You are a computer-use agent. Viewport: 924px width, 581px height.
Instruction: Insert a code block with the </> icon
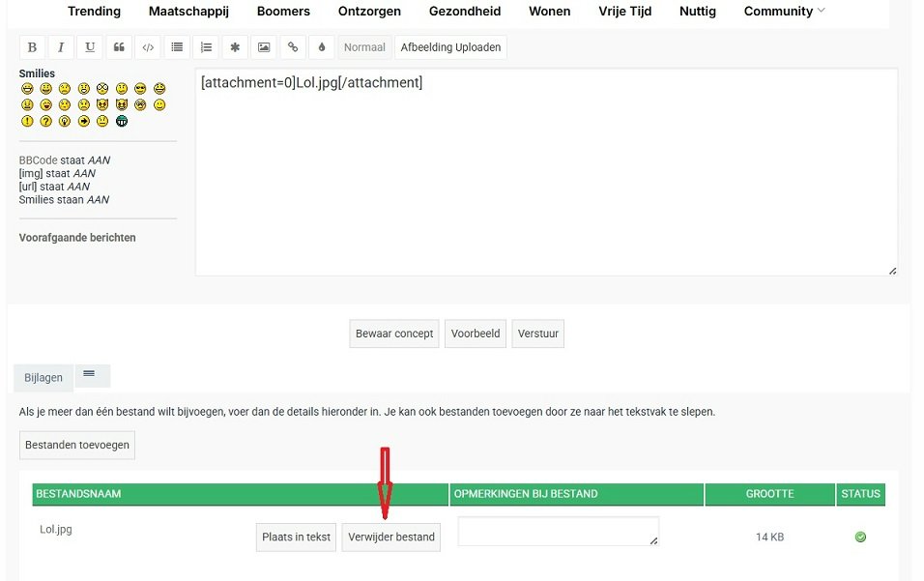coord(147,47)
